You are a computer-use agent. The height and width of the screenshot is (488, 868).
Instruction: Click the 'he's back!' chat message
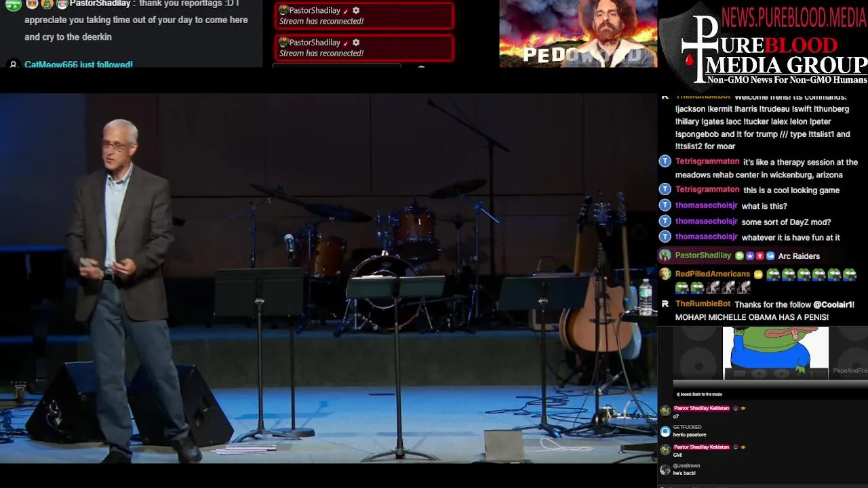point(684,473)
